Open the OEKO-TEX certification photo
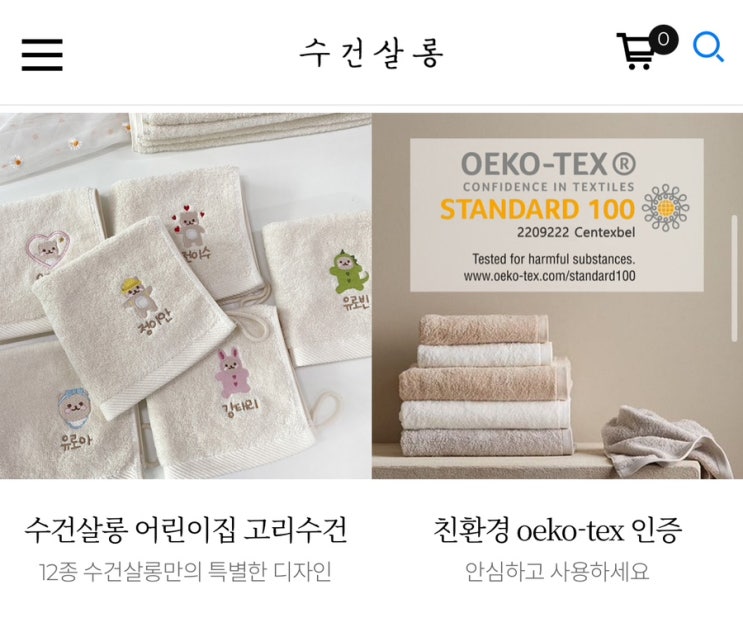This screenshot has height=618, width=743. (557, 296)
